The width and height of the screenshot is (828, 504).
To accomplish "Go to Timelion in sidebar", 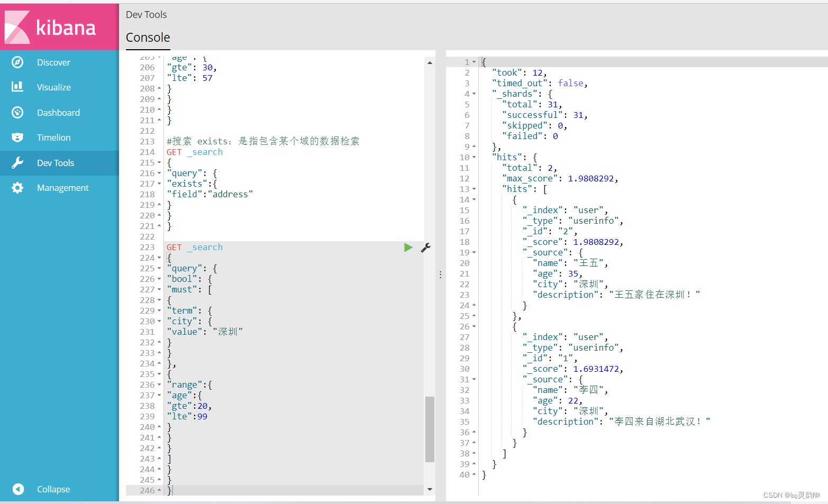I will [x=53, y=138].
